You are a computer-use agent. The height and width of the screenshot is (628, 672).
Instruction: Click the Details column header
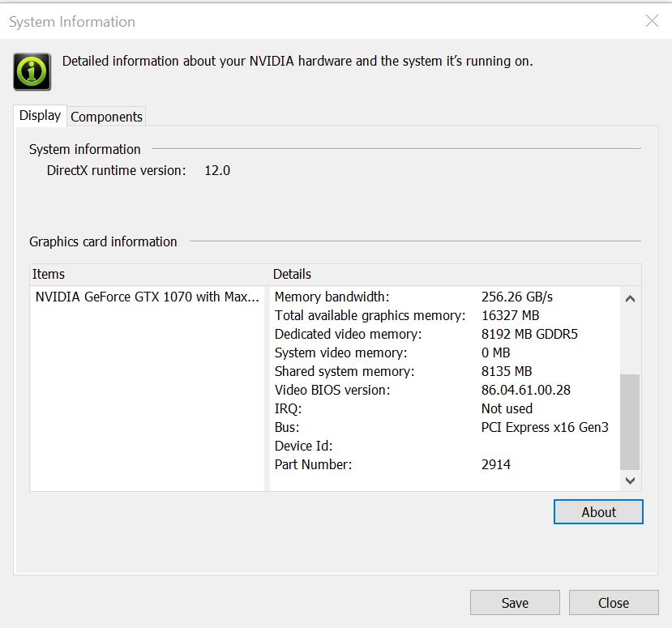tap(456, 274)
